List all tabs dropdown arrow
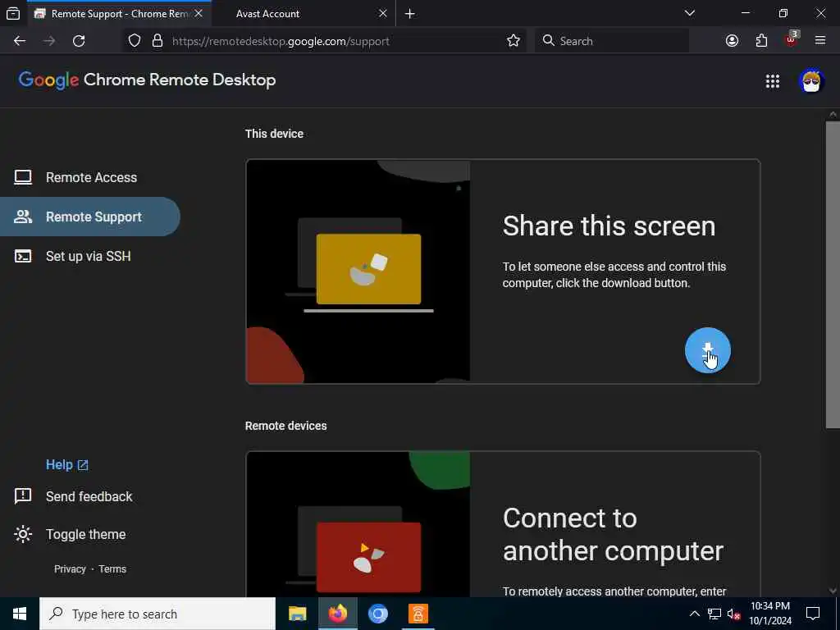Screen dimensions: 840x630 click(x=689, y=13)
